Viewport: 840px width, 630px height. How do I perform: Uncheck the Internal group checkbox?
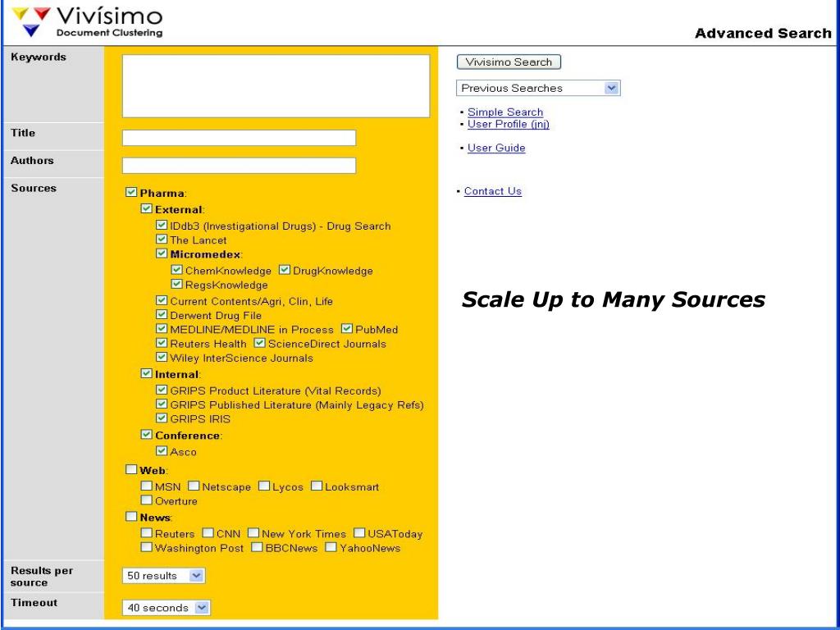(x=146, y=373)
